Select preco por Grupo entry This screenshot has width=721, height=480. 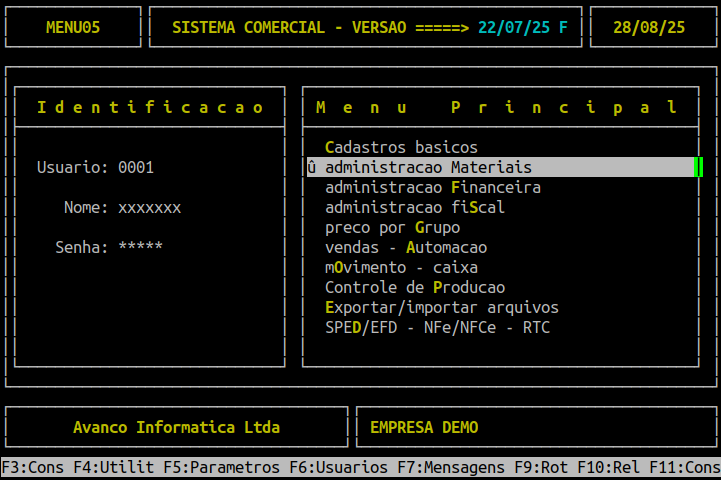point(392,228)
